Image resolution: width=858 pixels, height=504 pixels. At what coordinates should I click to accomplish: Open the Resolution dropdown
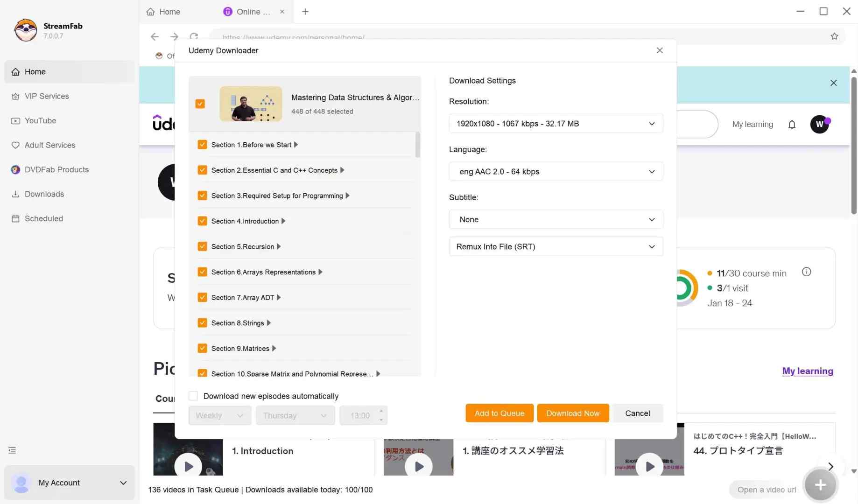(x=555, y=123)
